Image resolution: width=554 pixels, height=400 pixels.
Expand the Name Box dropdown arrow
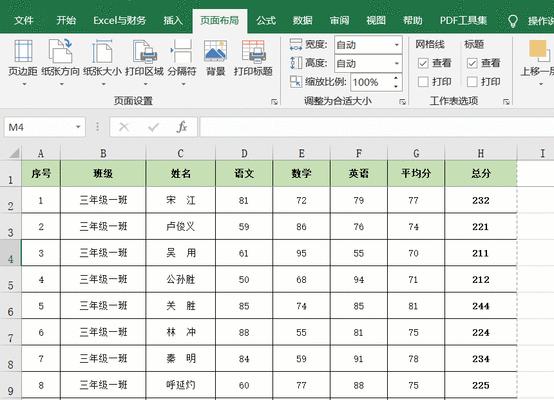pyautogui.click(x=78, y=127)
